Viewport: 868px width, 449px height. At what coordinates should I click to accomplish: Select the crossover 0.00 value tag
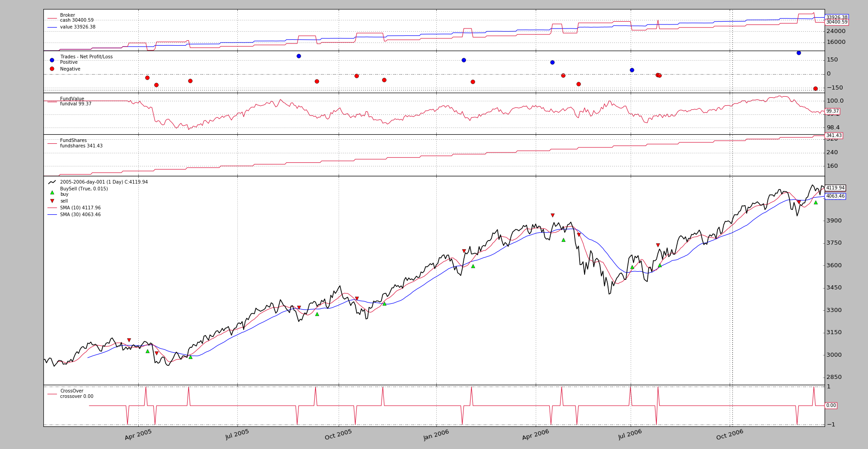point(831,406)
